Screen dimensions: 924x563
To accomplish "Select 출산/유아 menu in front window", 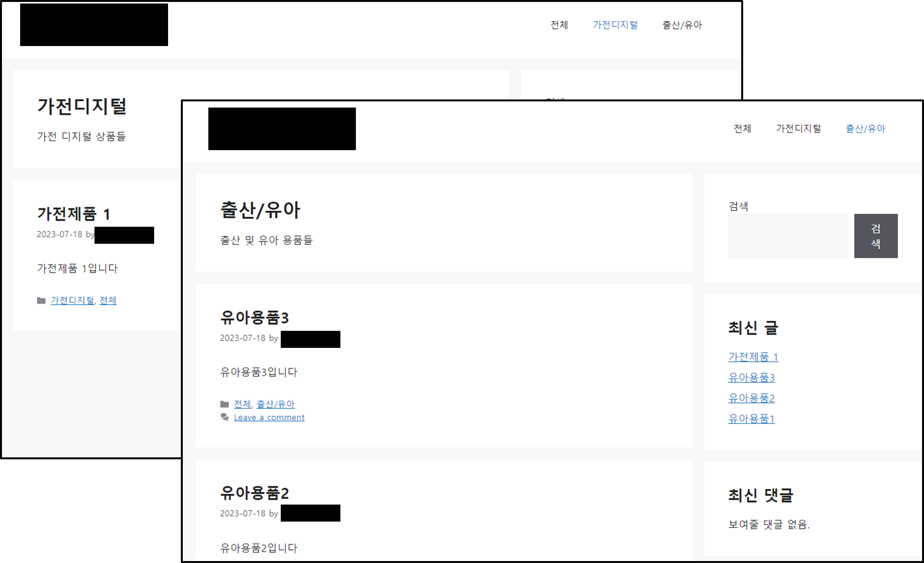I will point(865,128).
